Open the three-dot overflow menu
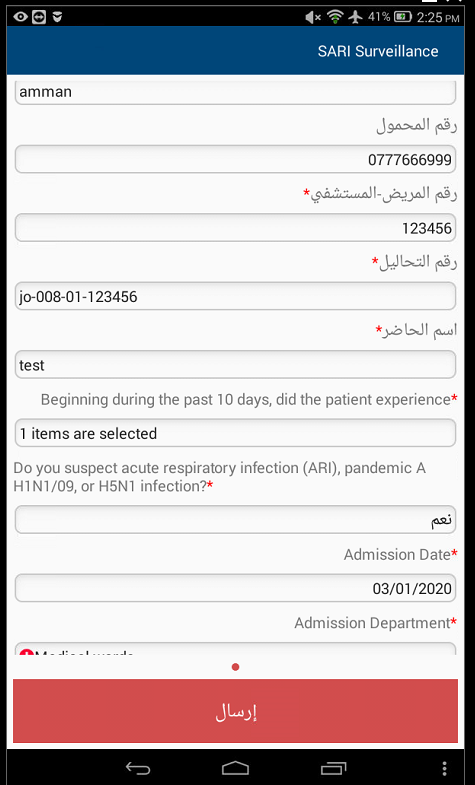Screen dimensions: 475x785 (444, 768)
